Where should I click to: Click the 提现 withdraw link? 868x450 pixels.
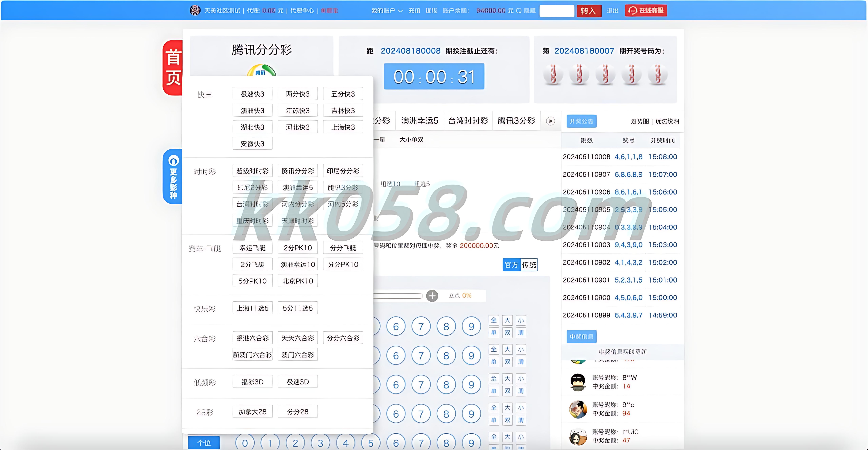431,11
